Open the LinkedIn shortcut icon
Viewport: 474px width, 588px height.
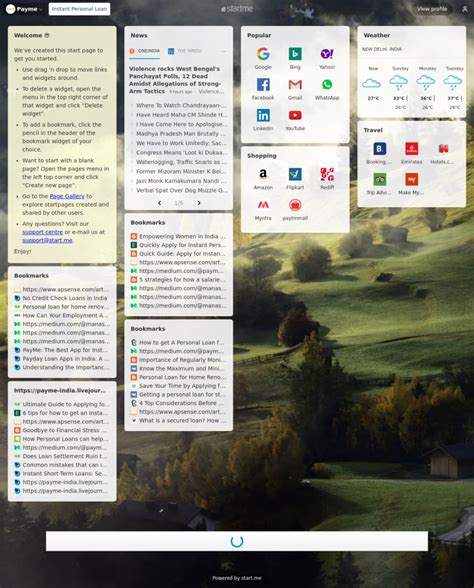pyautogui.click(x=263, y=116)
